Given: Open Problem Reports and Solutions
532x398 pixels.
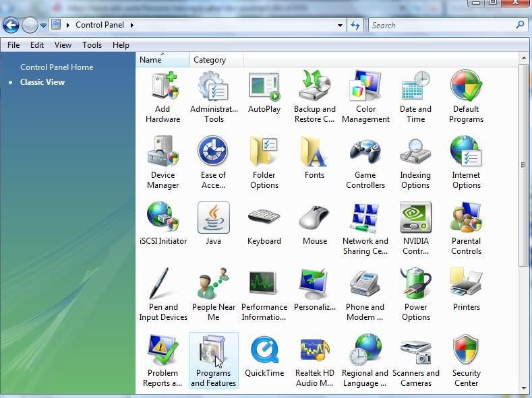Looking at the screenshot, I should coord(162,360).
